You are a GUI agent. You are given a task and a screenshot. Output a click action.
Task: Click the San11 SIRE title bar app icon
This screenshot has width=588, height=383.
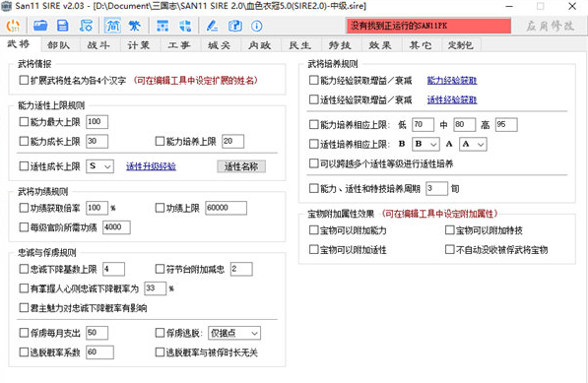pos(6,6)
